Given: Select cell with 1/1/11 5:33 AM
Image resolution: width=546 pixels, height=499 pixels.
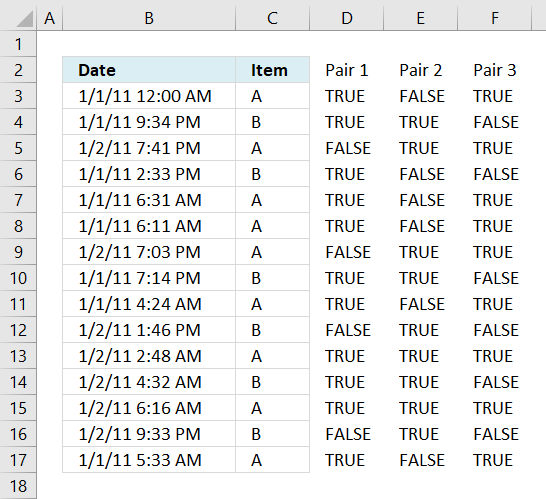Looking at the screenshot, I should [x=149, y=460].
